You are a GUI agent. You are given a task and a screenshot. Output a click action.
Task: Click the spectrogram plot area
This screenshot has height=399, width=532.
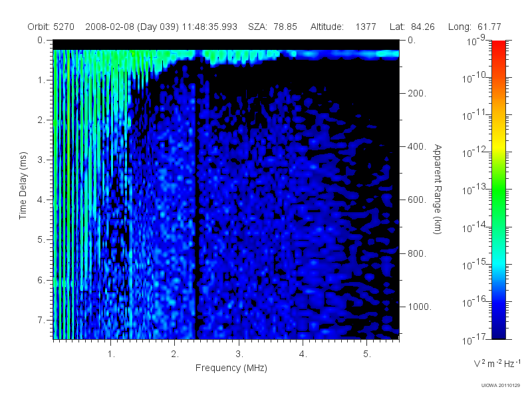coord(226,190)
